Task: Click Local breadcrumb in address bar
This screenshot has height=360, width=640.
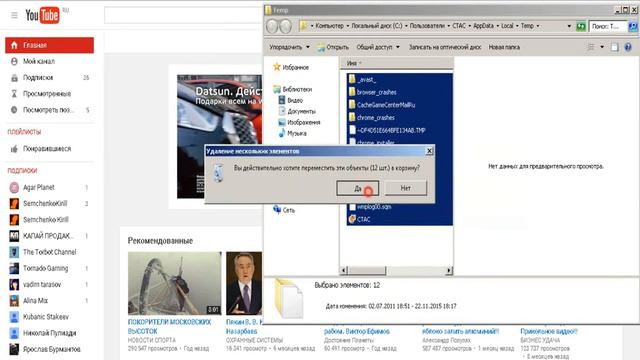Action: click(507, 26)
